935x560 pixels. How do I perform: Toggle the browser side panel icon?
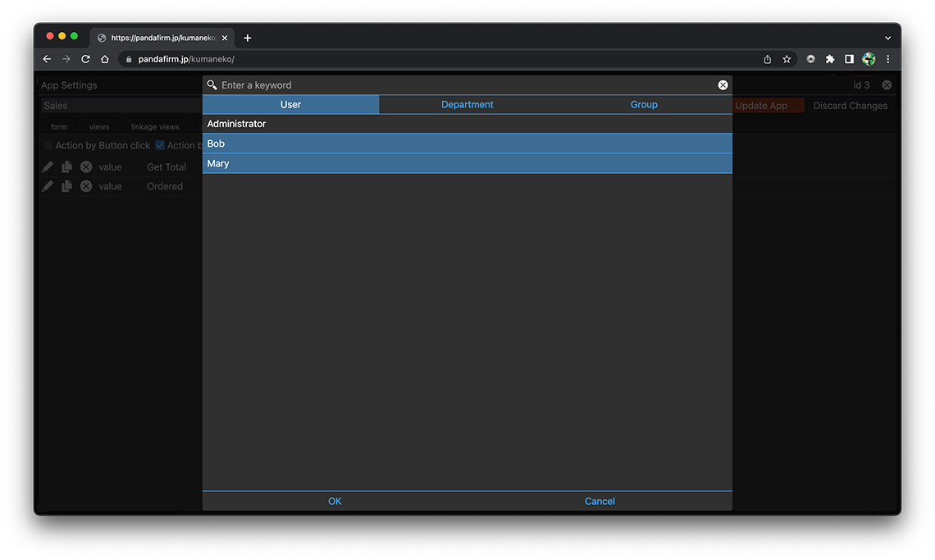[x=849, y=59]
